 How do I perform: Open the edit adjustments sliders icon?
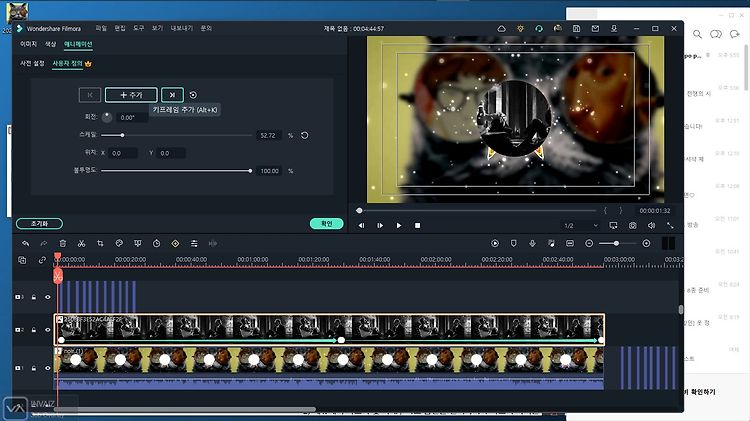pyautogui.click(x=194, y=244)
